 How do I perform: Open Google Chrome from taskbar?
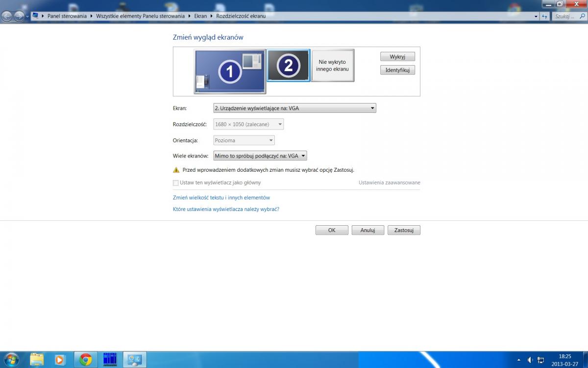[x=86, y=360]
